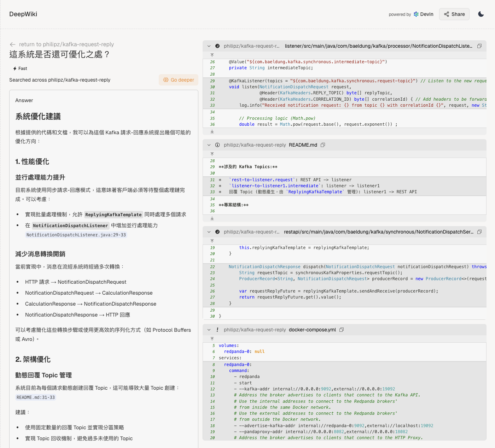This screenshot has height=448, width=495.
Task: Click the question title '這系統是否還可優化之處？'
Action: 60,54
